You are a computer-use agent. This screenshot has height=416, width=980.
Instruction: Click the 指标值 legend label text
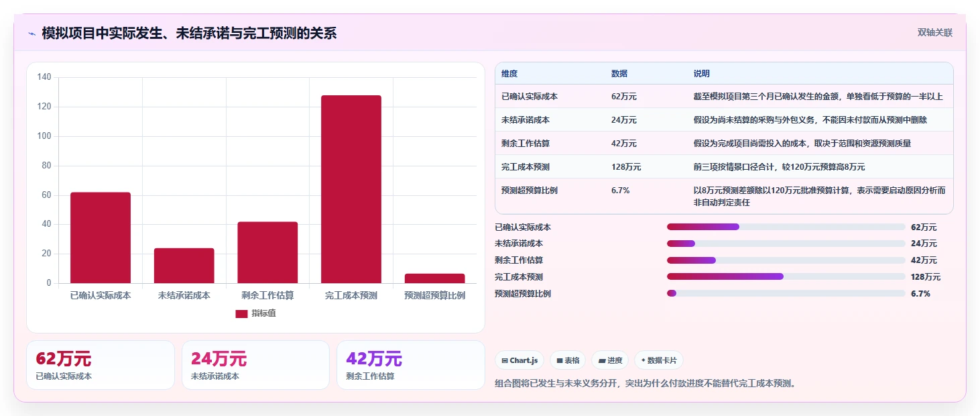click(263, 313)
